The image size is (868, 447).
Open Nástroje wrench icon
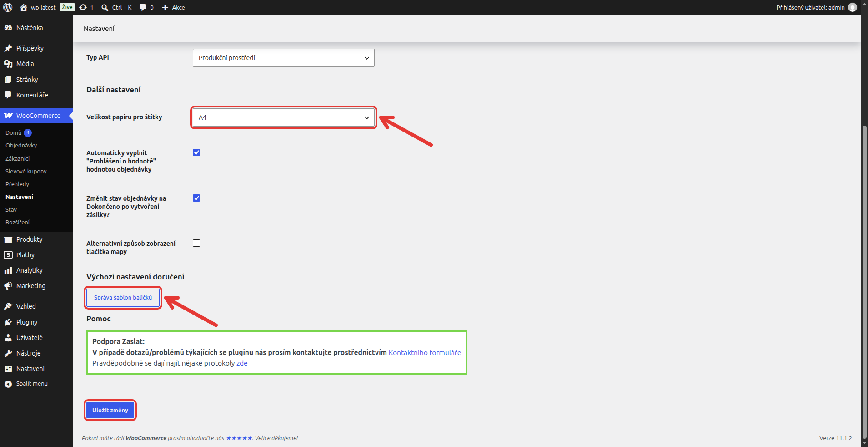[8, 353]
